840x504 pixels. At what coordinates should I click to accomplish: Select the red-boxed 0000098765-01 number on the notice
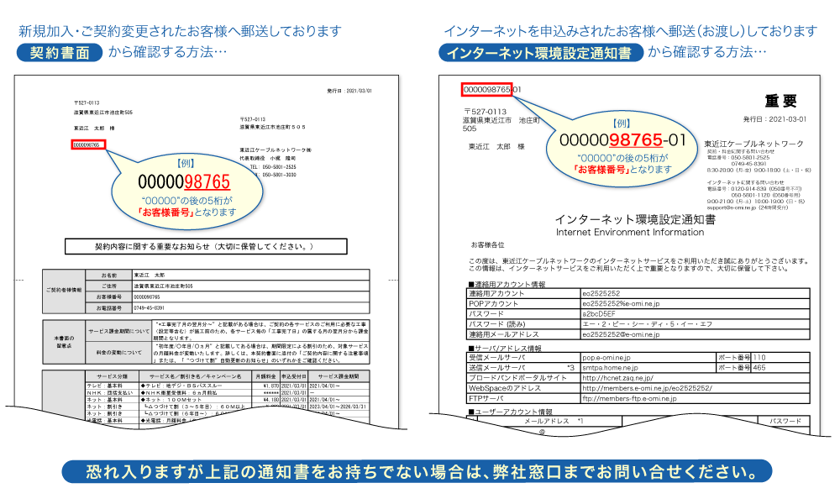pyautogui.click(x=486, y=89)
